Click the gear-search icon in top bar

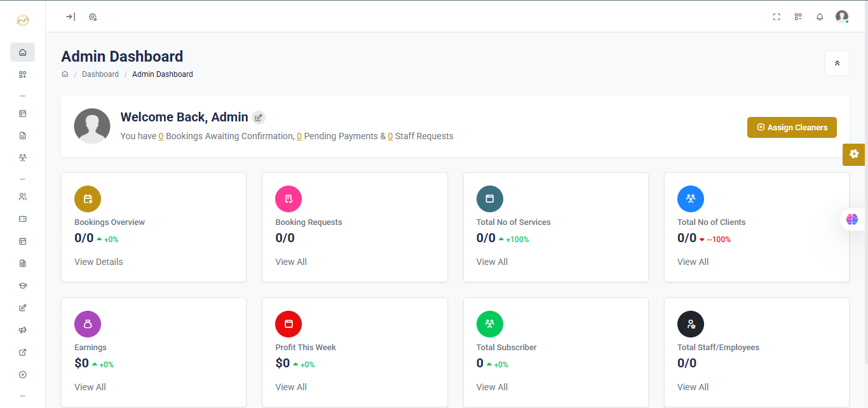(93, 17)
